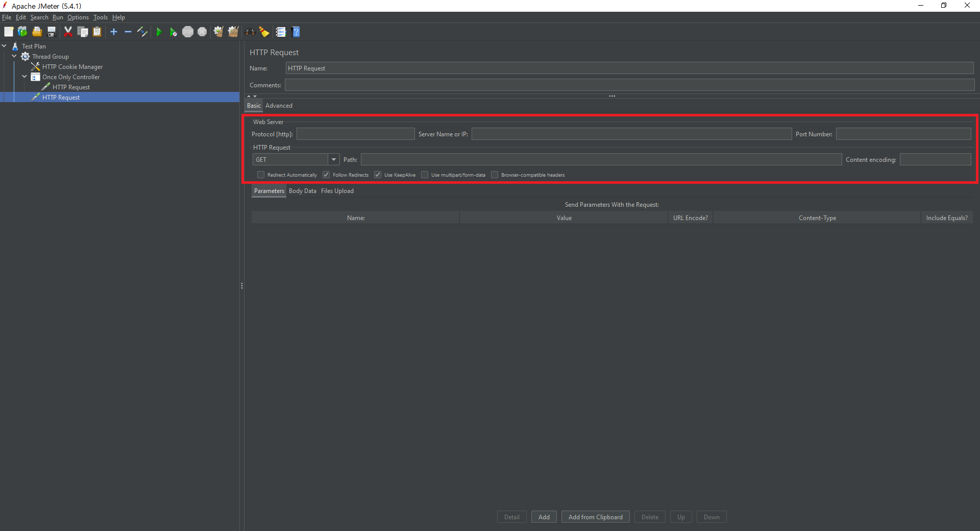The image size is (980, 531).
Task: Click the Detail button
Action: click(x=511, y=517)
